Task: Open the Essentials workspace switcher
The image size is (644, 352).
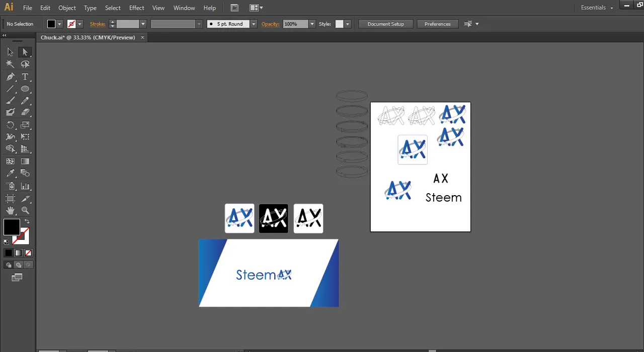Action: [x=597, y=8]
